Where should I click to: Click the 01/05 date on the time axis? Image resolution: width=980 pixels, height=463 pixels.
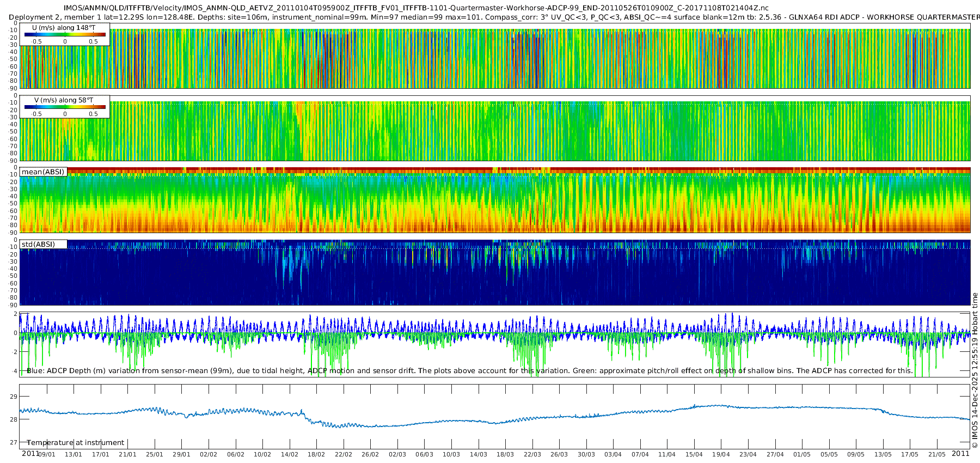point(801,455)
